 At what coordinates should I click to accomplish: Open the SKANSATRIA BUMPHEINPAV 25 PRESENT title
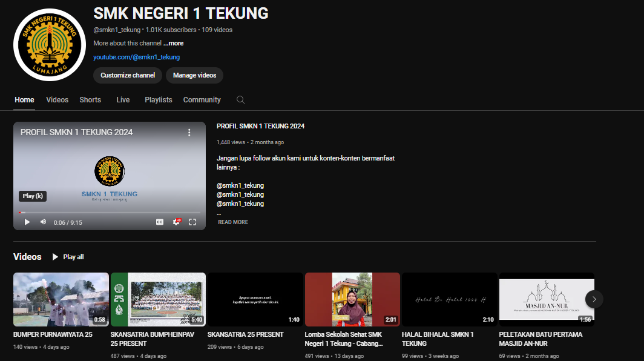click(x=153, y=339)
